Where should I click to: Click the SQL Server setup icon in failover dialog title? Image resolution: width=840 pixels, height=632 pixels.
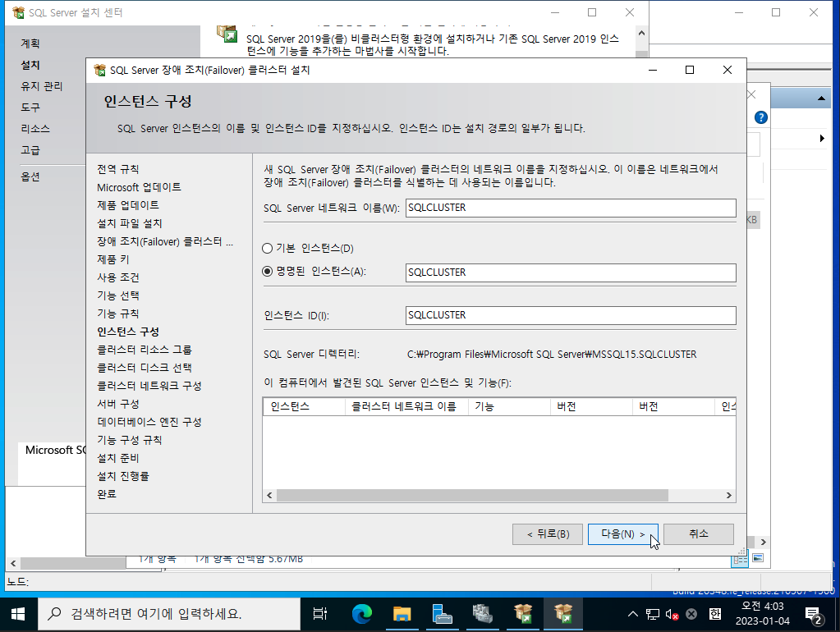pos(99,70)
